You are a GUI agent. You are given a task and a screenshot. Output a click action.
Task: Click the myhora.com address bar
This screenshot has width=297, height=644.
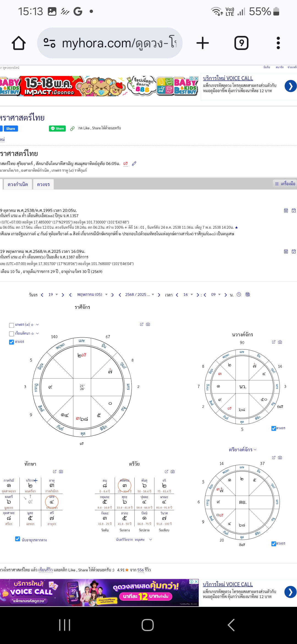110,43
